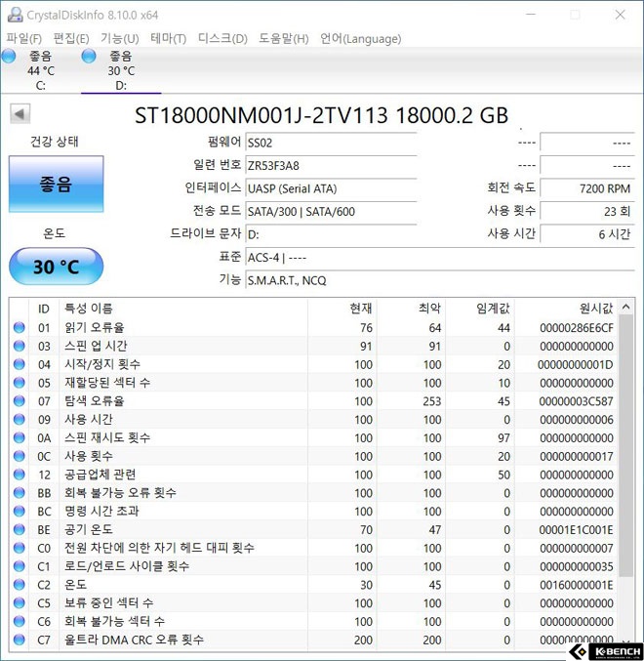
Task: Click raw value 0000003C587
Action: 577,401
